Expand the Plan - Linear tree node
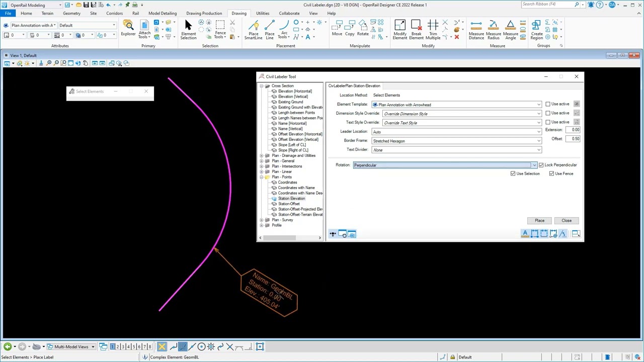Image resolution: width=644 pixels, height=362 pixels. tap(262, 172)
